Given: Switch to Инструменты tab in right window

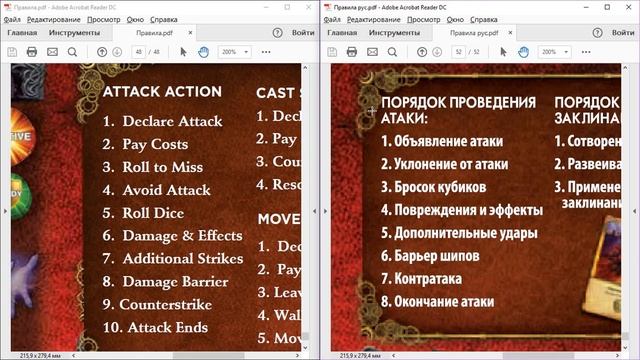Looking at the screenshot, I should (394, 33).
